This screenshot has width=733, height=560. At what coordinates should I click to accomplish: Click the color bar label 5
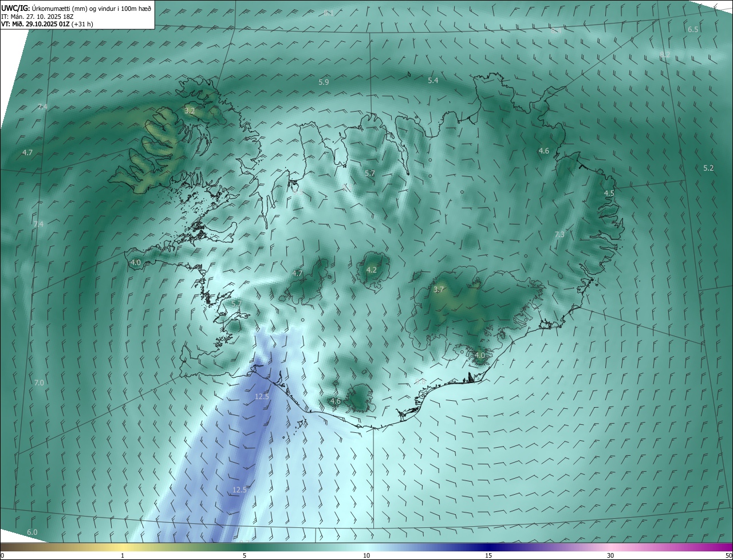pyautogui.click(x=245, y=555)
